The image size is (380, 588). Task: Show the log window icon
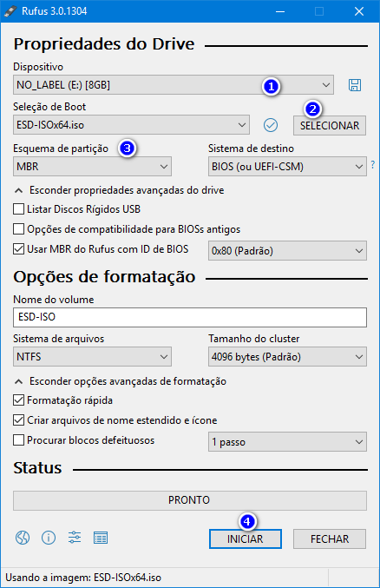[101, 538]
